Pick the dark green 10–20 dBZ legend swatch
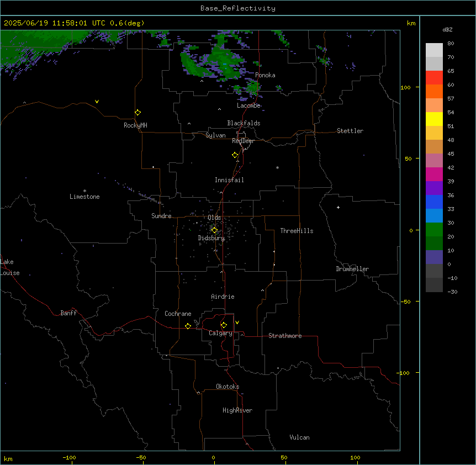This screenshot has height=465, width=476. (x=434, y=244)
